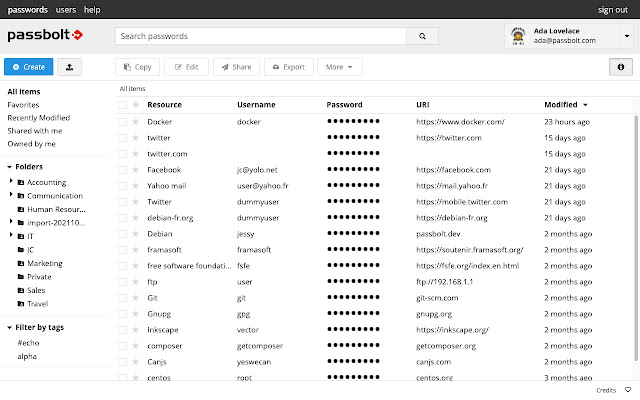The image size is (640, 400).
Task: Select the Docker row checkbox
Action: (x=122, y=122)
